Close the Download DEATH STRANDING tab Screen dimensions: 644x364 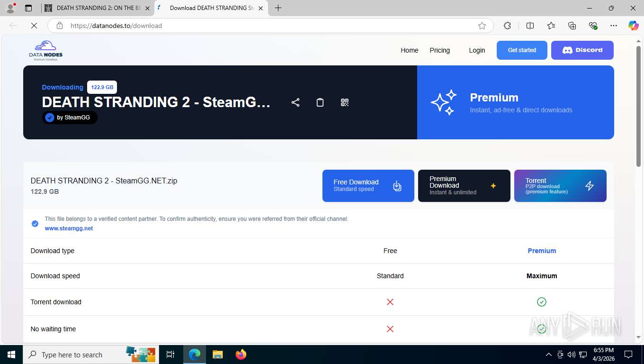[x=260, y=8]
